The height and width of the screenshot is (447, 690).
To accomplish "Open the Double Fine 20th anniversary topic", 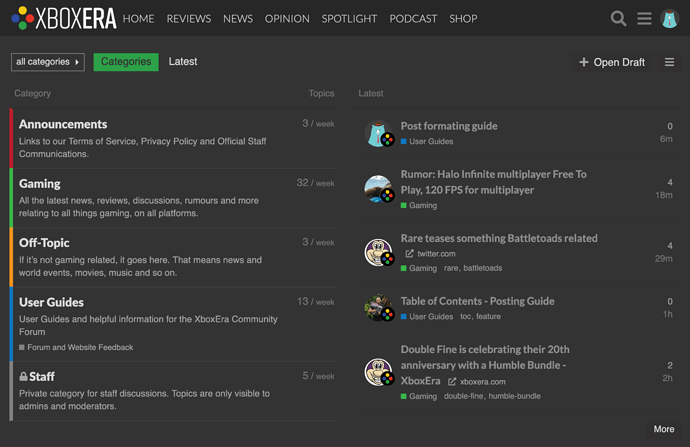I will coord(485,365).
